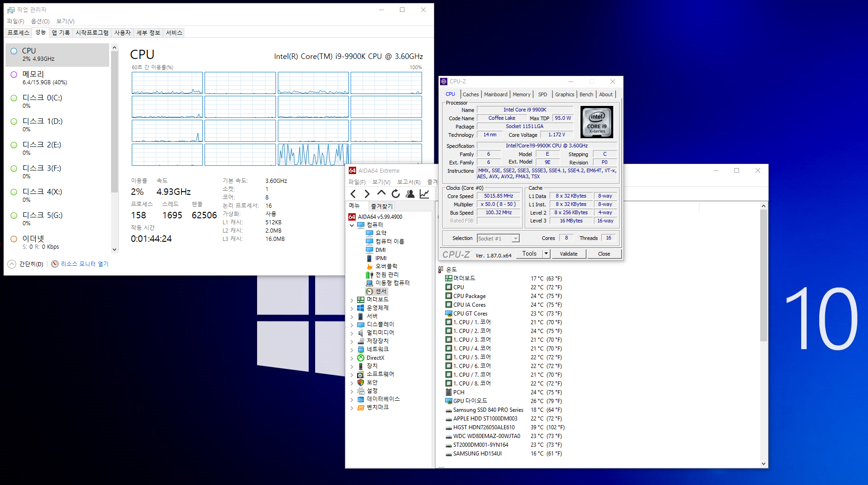Click AIDA64 user report icon

coord(410,194)
